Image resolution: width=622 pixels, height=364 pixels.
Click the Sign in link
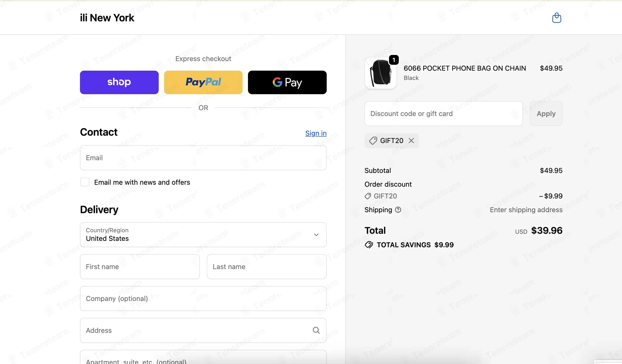tap(316, 133)
